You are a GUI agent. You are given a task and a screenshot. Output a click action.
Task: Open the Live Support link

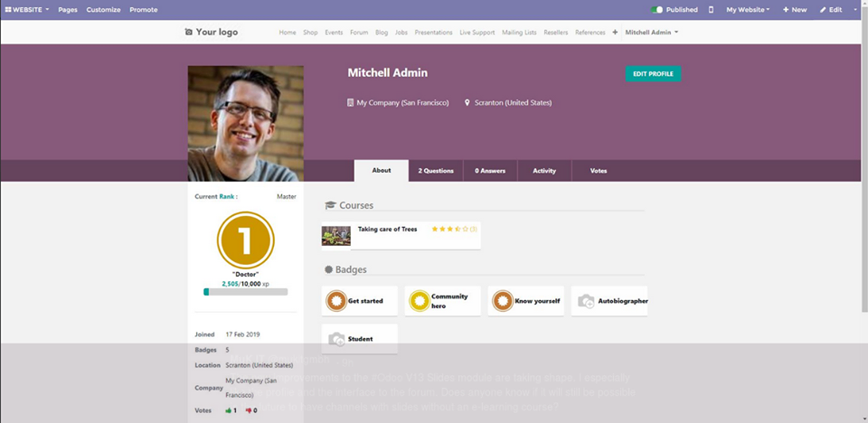coord(477,33)
